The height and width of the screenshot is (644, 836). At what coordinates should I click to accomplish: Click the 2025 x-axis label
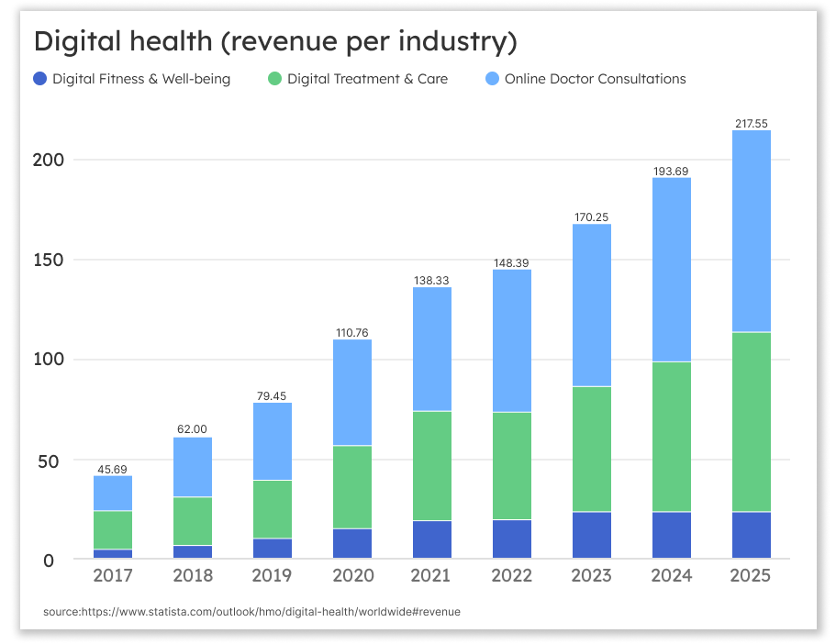750,576
